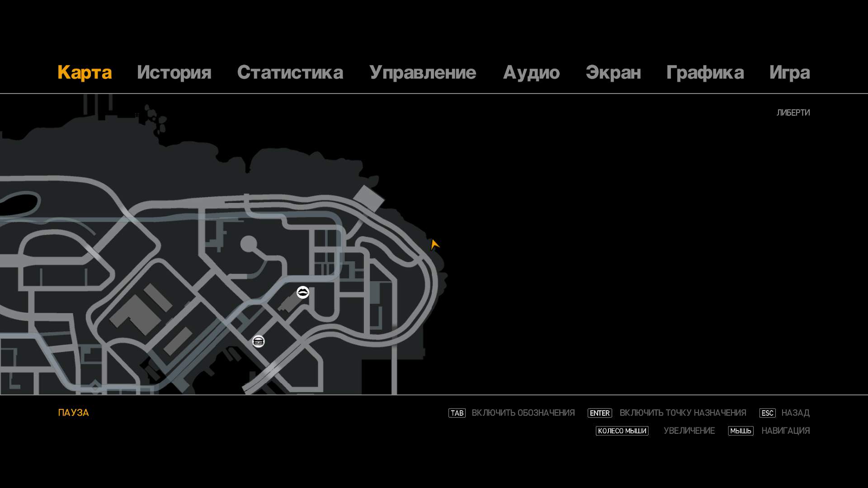Screen dimensions: 868x488
Task: Click the МЫШЬ key hint icon
Action: (741, 431)
